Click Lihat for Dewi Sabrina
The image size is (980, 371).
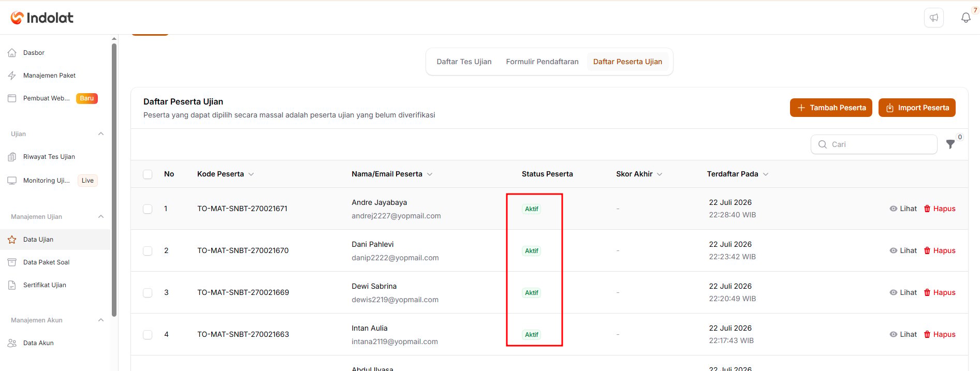point(903,292)
